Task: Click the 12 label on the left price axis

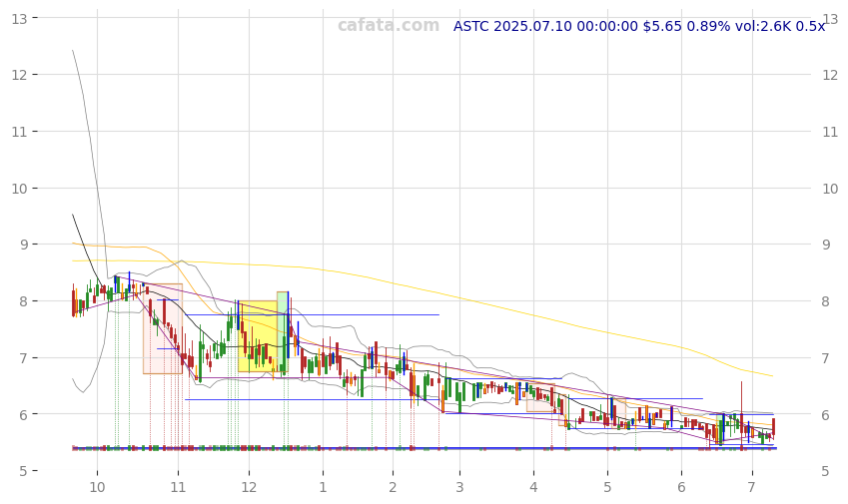Action: pos(19,75)
